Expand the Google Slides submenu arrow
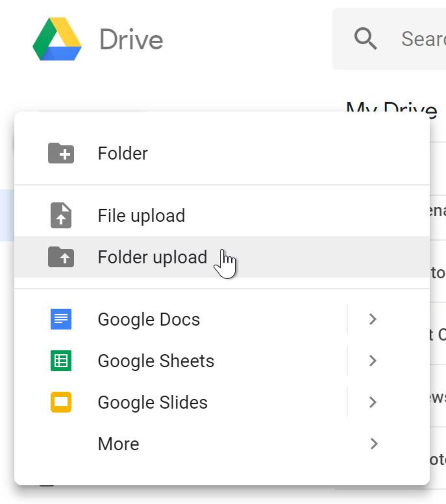Screen dimensions: 446x504 point(373,402)
